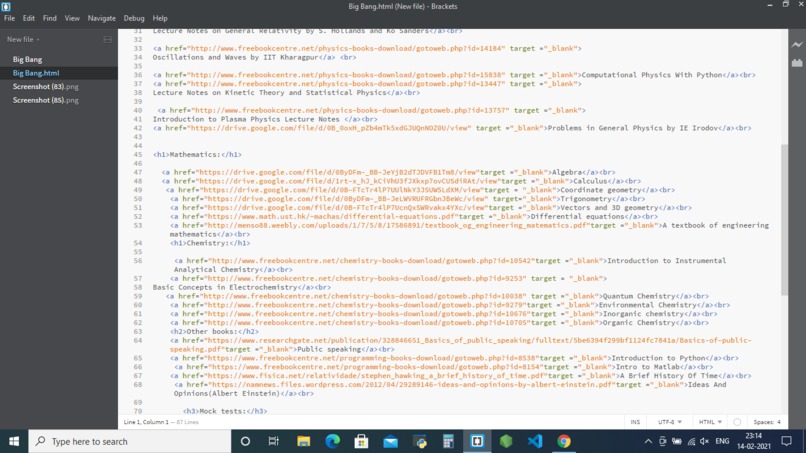Open Mail app from taskbar

390,441
